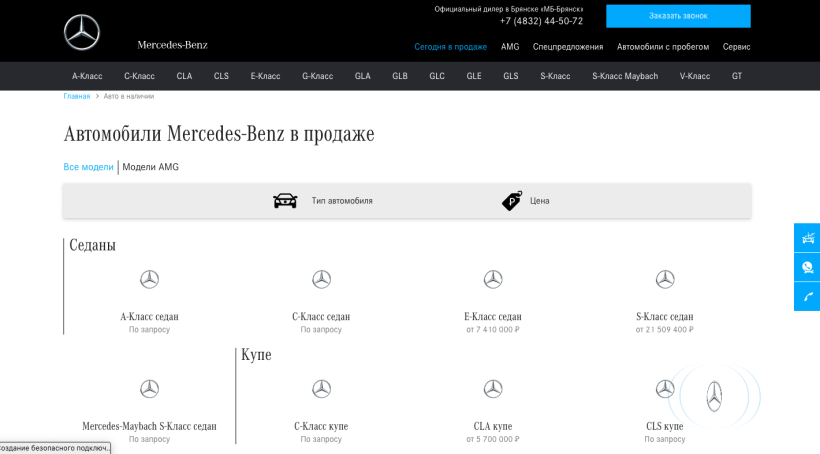Open the E-Класс седан title link
Viewport: 820px width, 454px height.
pyautogui.click(x=493, y=316)
